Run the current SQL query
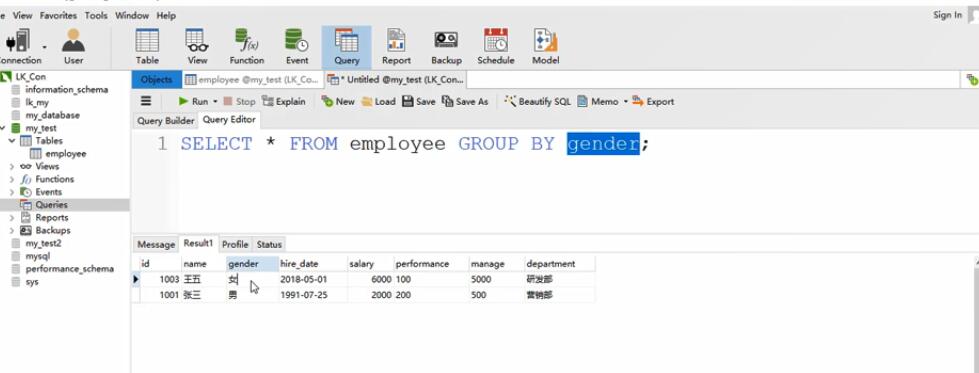979x373 pixels. (194, 101)
